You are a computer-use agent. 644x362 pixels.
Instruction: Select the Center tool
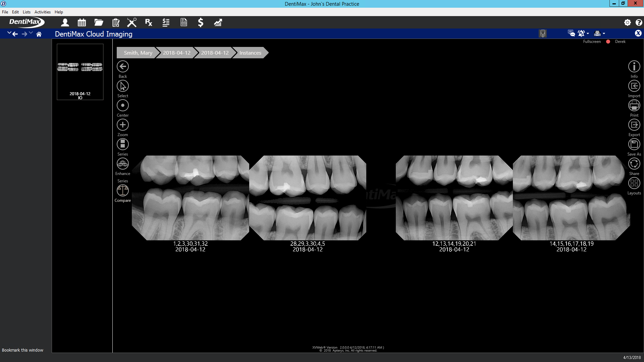point(122,105)
